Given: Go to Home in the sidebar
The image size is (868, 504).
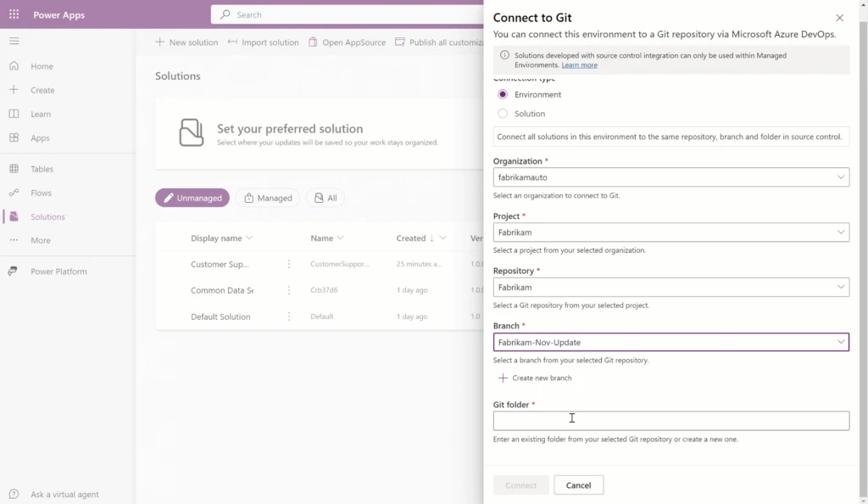Looking at the screenshot, I should pos(42,66).
